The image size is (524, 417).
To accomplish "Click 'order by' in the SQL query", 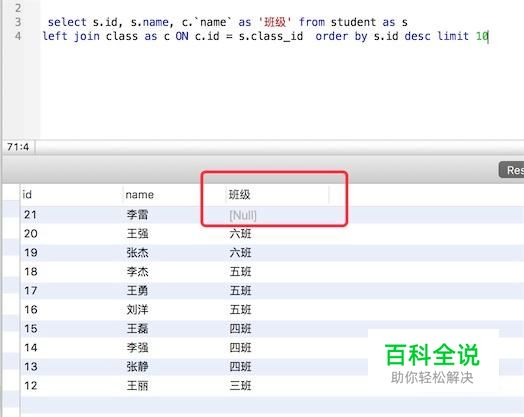I will pos(341,36).
